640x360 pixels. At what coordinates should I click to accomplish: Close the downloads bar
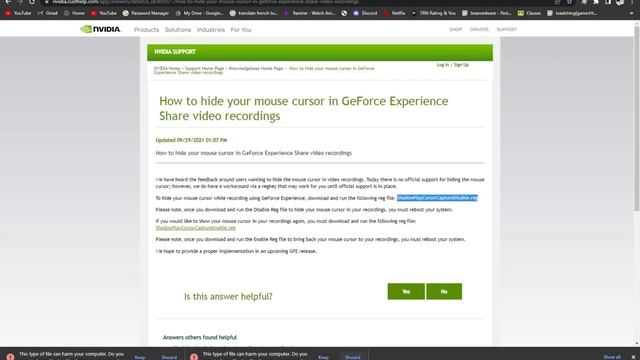click(x=633, y=357)
